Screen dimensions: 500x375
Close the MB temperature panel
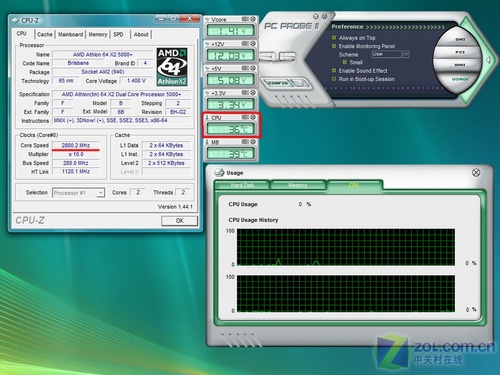tap(253, 142)
